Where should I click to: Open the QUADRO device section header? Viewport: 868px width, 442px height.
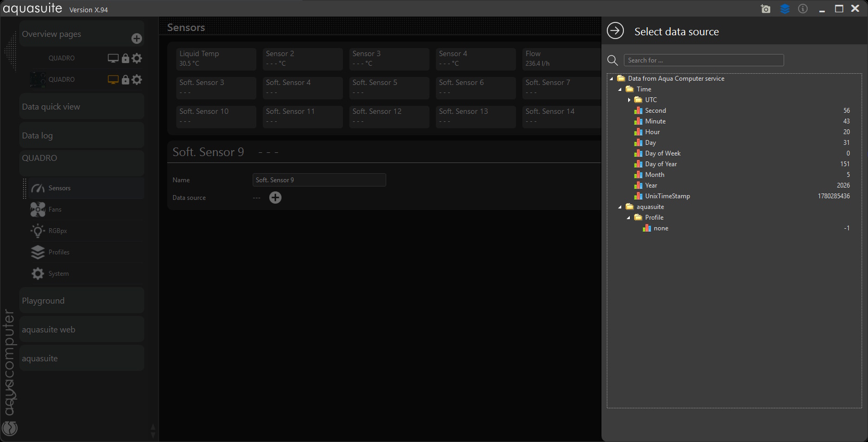pos(82,162)
